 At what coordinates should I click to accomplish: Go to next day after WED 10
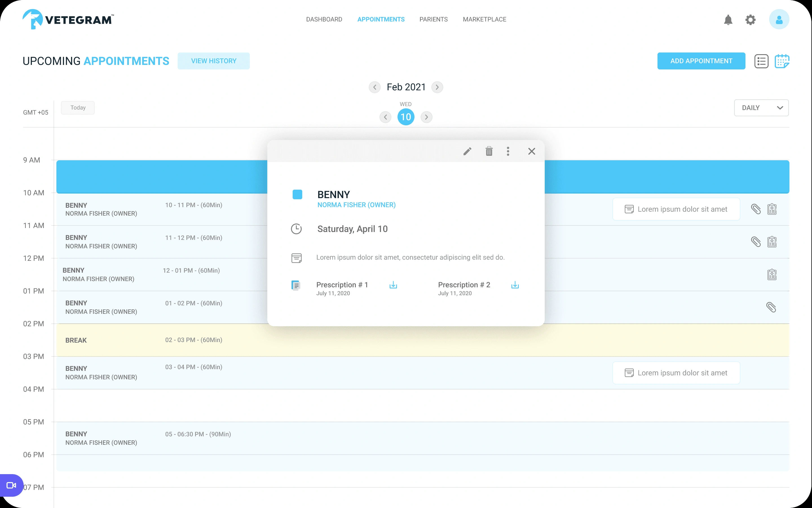(426, 117)
